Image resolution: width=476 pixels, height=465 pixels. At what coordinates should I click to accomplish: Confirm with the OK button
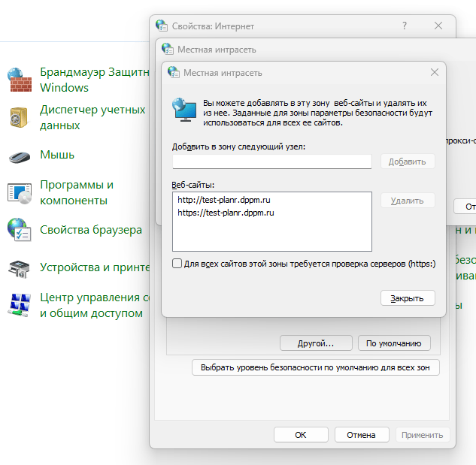(x=301, y=435)
